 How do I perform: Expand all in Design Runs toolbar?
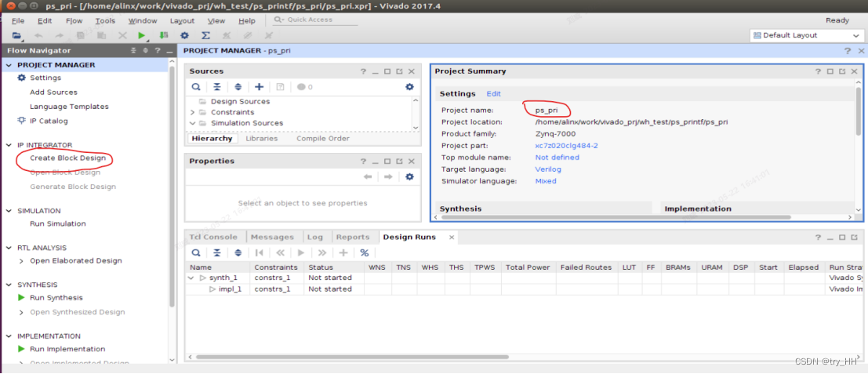click(238, 252)
